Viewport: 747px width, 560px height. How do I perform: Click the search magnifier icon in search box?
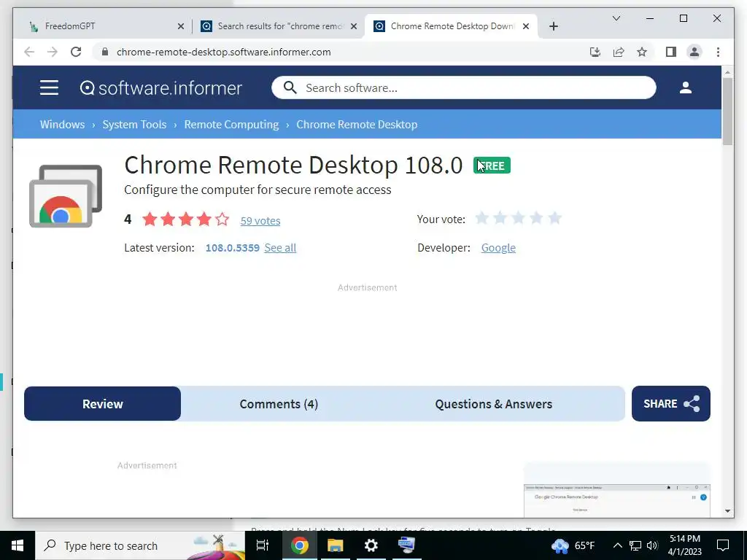pos(290,87)
